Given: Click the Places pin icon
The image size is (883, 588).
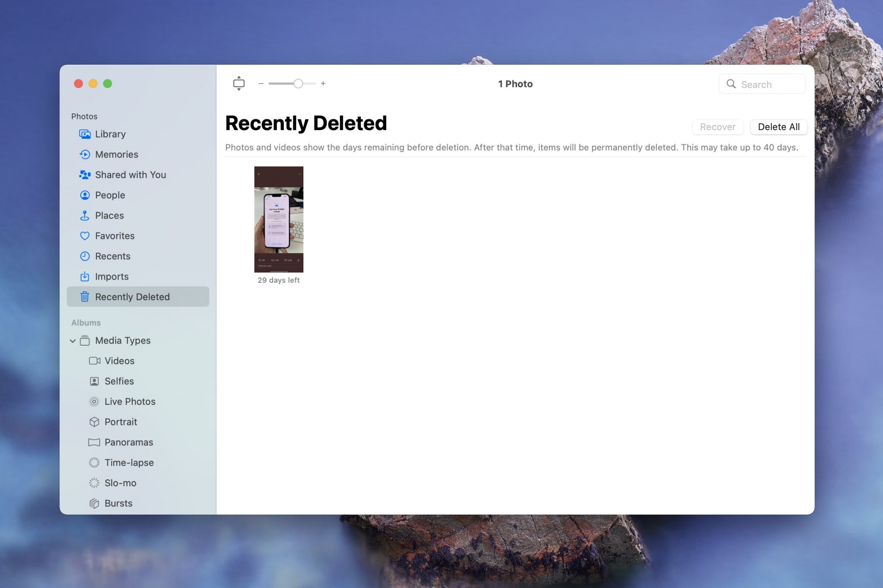Looking at the screenshot, I should (x=85, y=216).
